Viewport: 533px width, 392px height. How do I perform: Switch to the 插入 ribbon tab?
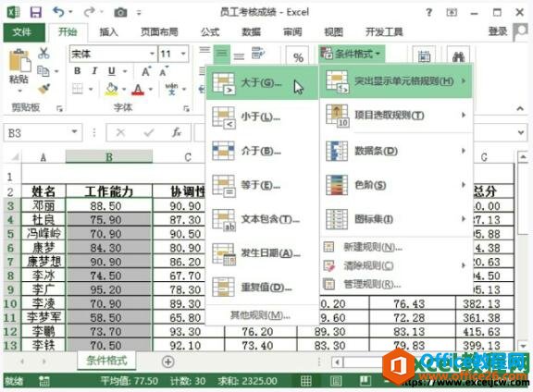coord(109,32)
